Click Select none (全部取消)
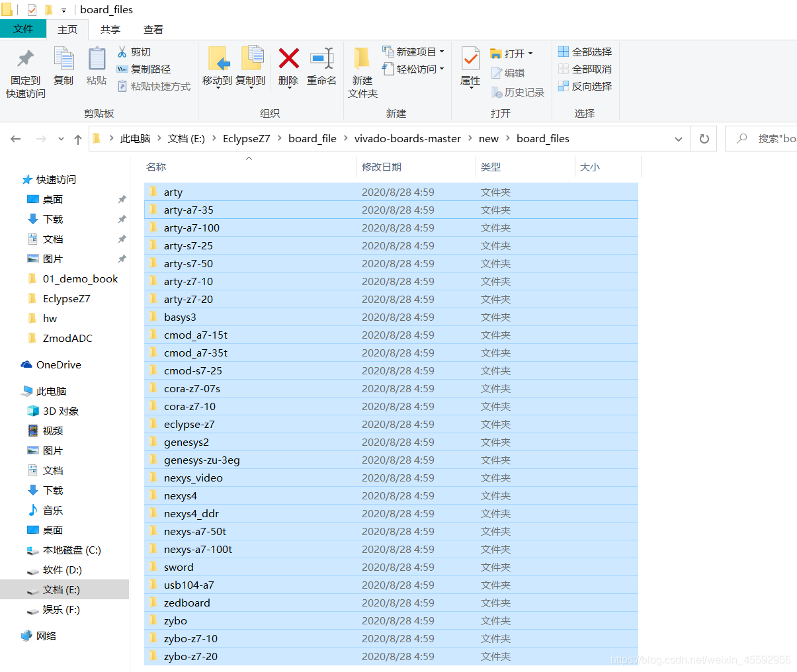The image size is (797, 672). point(585,69)
